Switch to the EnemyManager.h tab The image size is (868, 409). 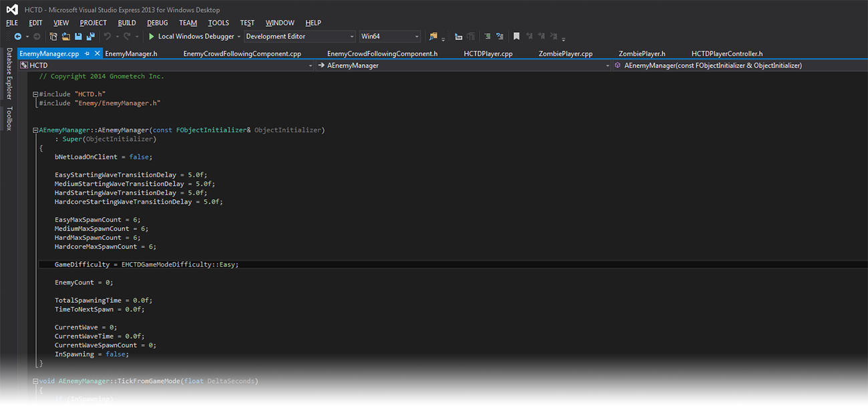pos(132,53)
